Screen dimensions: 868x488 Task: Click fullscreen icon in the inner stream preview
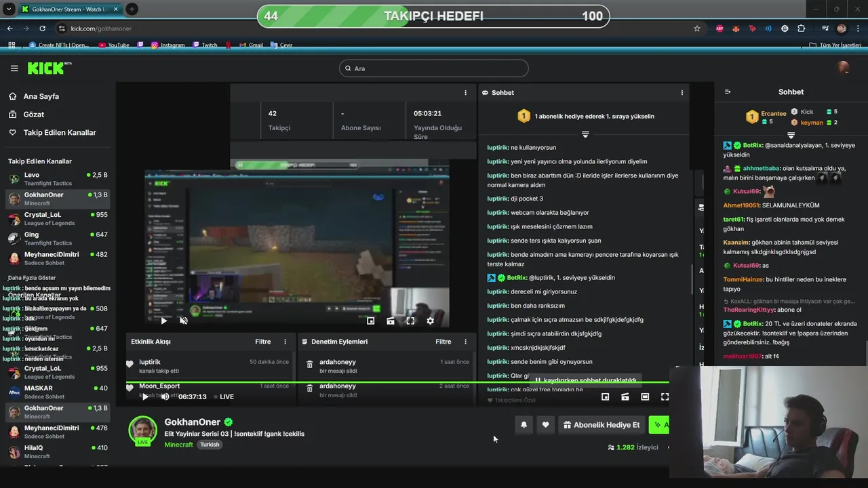410,321
